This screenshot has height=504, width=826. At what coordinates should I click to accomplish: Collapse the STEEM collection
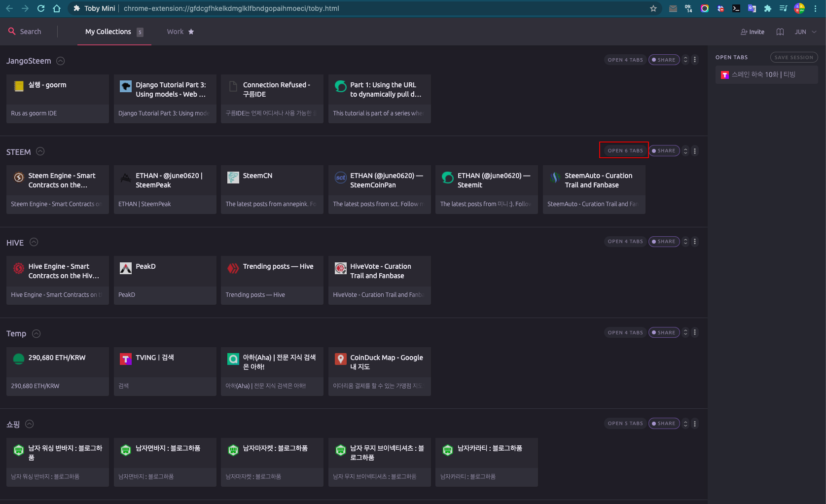40,151
